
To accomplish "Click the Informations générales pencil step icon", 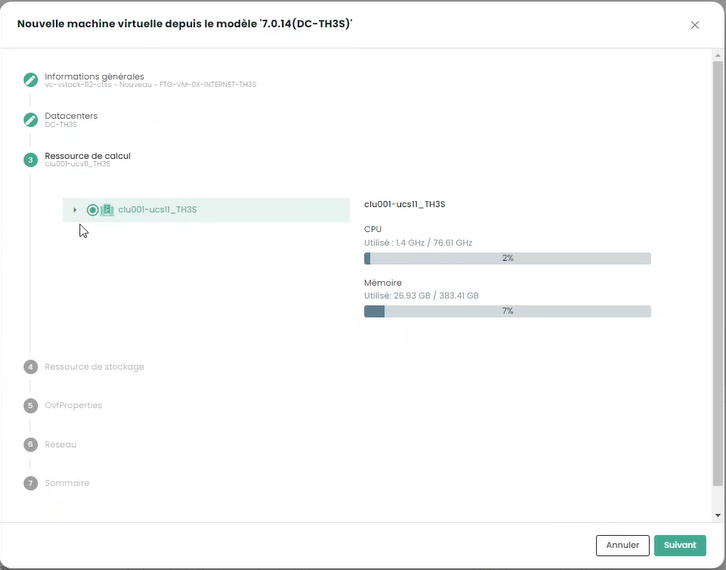I will click(31, 79).
